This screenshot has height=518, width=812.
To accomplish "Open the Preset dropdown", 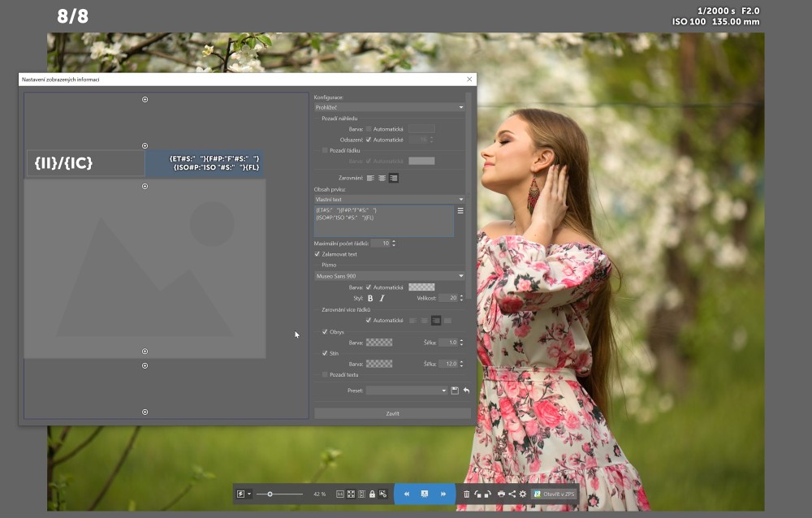I will [407, 391].
